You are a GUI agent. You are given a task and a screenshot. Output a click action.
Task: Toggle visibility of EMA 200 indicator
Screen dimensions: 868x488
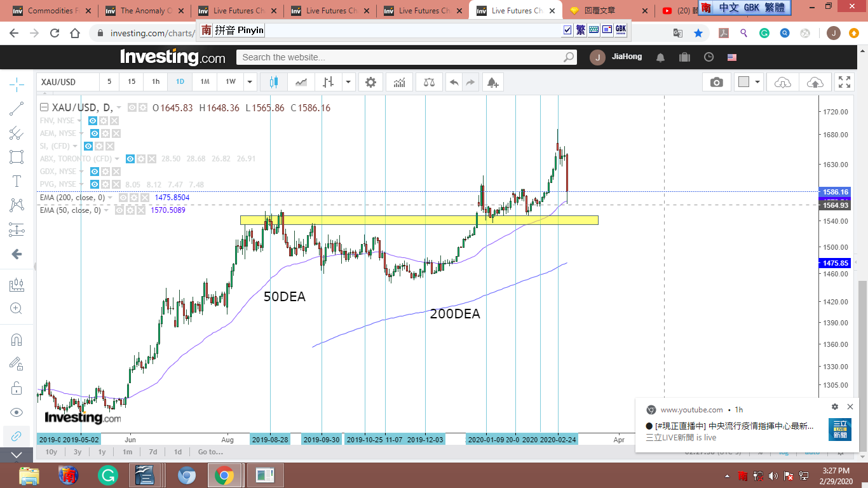tap(124, 198)
